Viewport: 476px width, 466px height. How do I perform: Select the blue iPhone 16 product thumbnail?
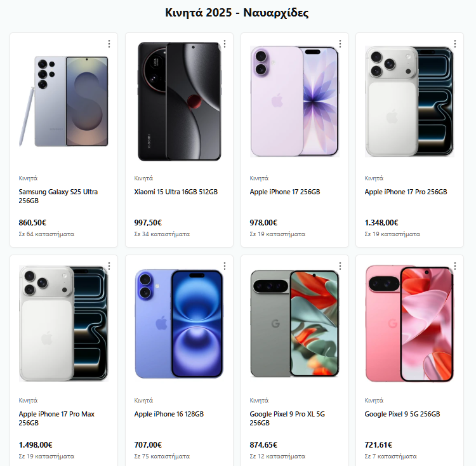pyautogui.click(x=179, y=324)
